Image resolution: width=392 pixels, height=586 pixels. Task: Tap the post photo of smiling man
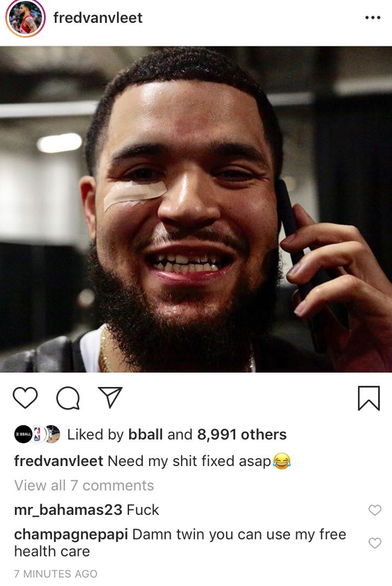[196, 209]
